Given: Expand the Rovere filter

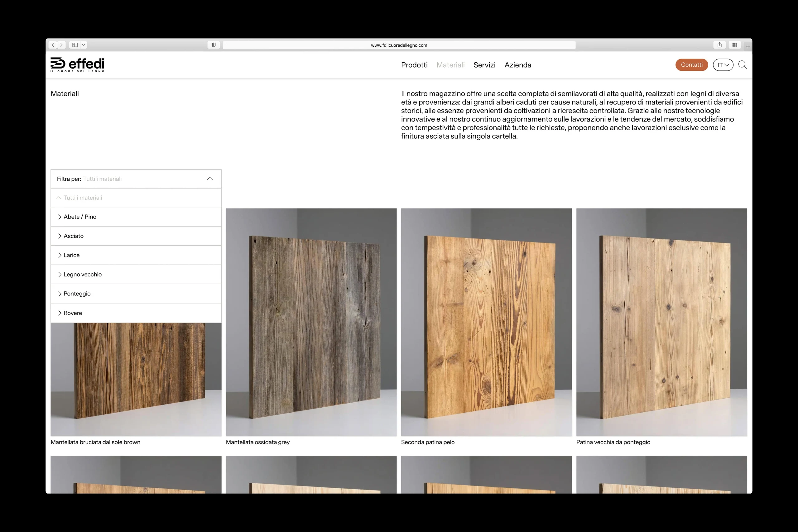Looking at the screenshot, I should point(136,313).
